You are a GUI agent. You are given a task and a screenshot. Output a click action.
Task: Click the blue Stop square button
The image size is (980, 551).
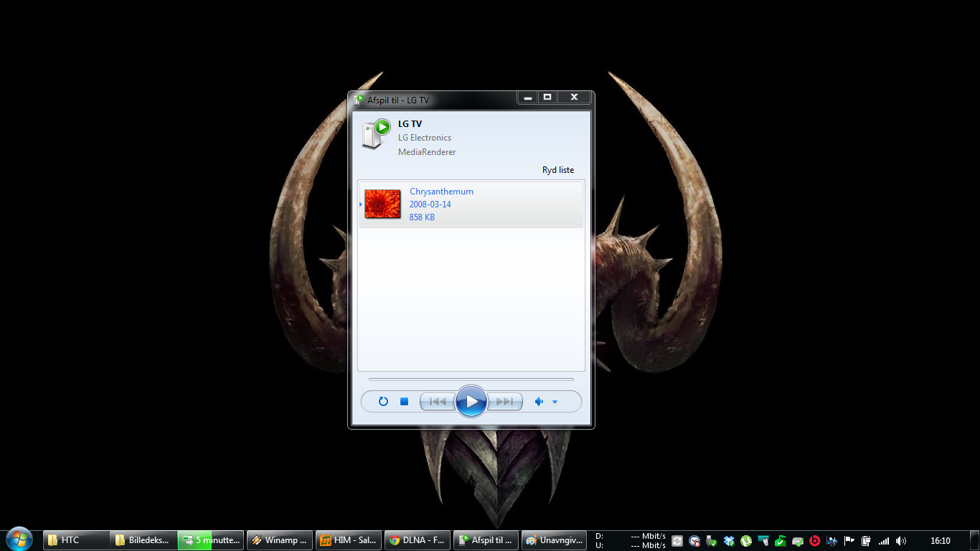[404, 402]
